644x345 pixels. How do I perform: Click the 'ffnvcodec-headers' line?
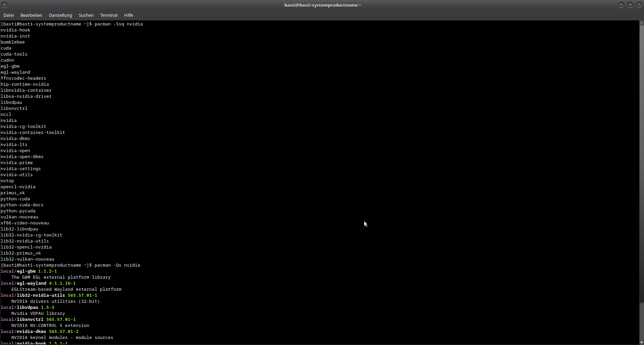[23, 78]
